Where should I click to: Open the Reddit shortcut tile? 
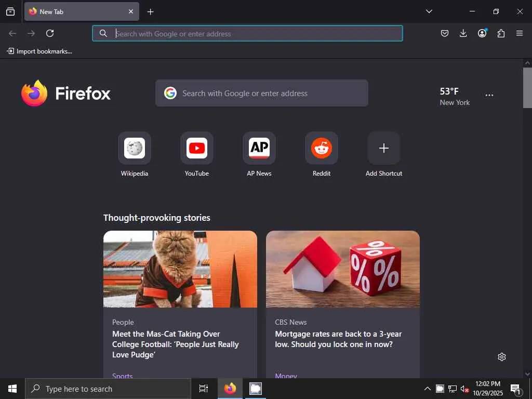(x=322, y=148)
